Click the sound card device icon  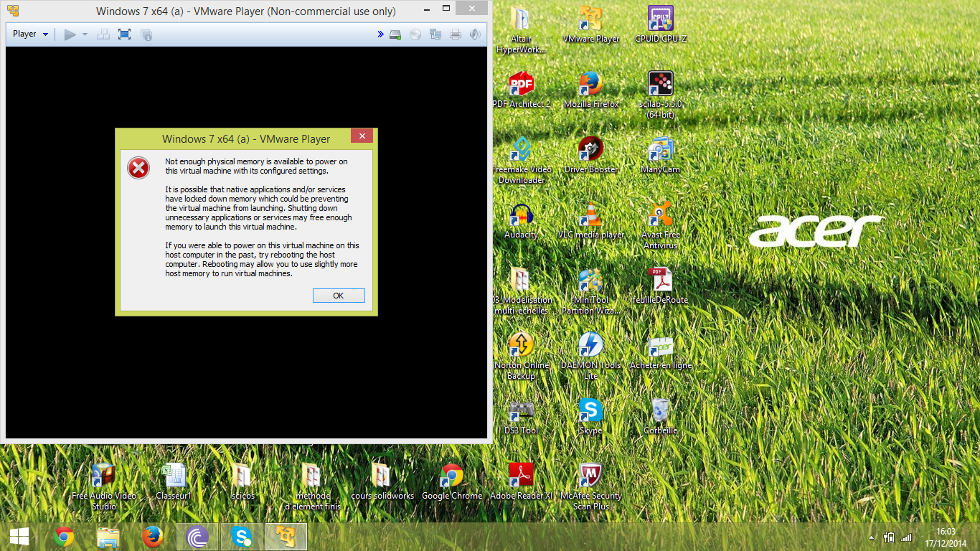point(474,34)
